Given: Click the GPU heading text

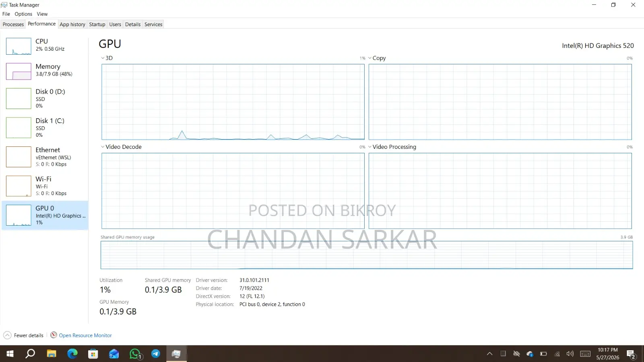Looking at the screenshot, I should pos(110,44).
